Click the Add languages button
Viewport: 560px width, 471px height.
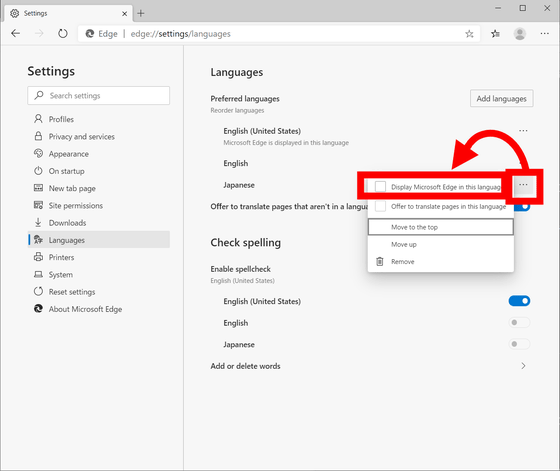(501, 99)
